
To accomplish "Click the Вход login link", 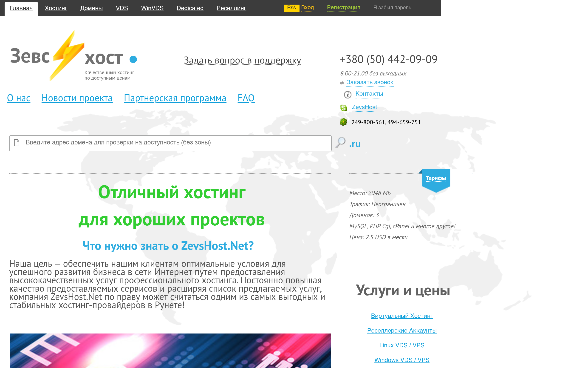I will click(307, 8).
